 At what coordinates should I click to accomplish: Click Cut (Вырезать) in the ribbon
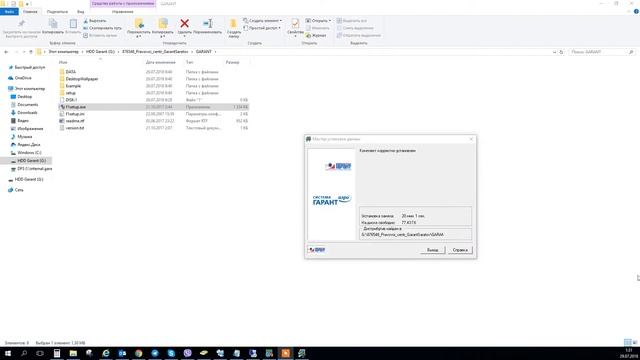[x=95, y=21]
